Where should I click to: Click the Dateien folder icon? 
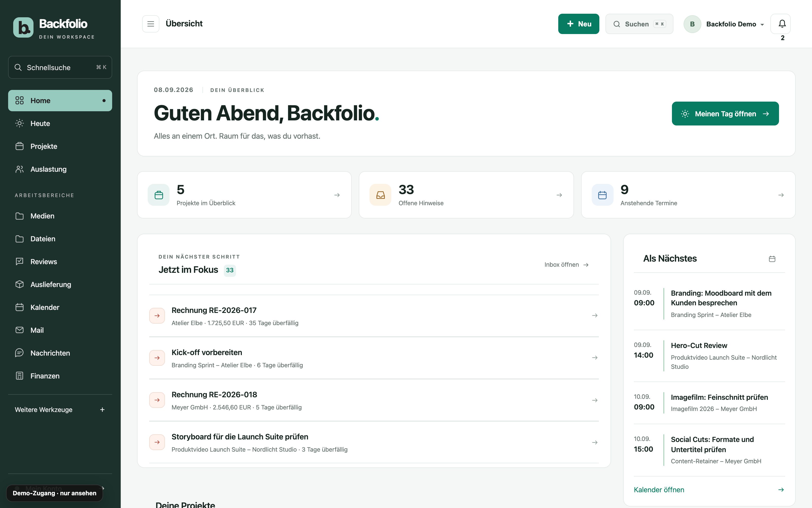tap(20, 239)
